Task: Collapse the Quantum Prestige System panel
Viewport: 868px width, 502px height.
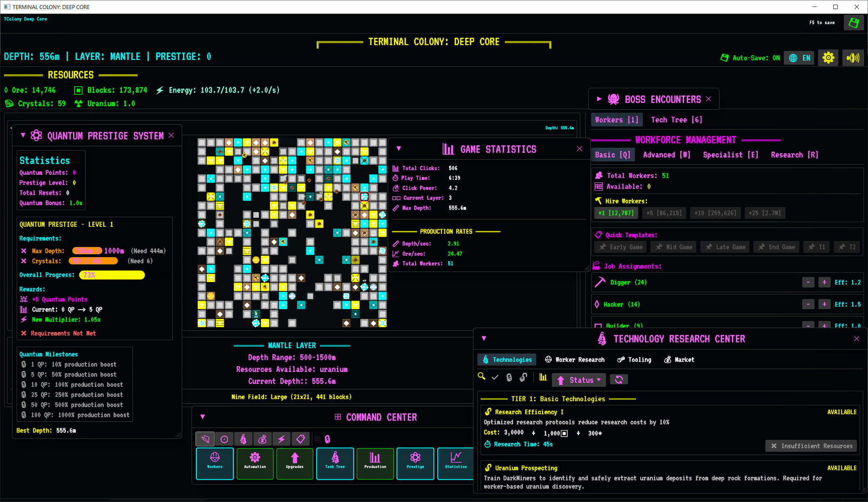Action: 23,135
